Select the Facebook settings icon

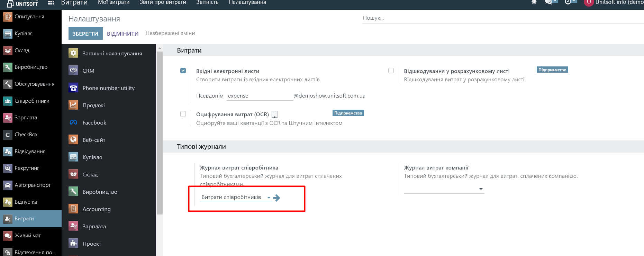[73, 122]
